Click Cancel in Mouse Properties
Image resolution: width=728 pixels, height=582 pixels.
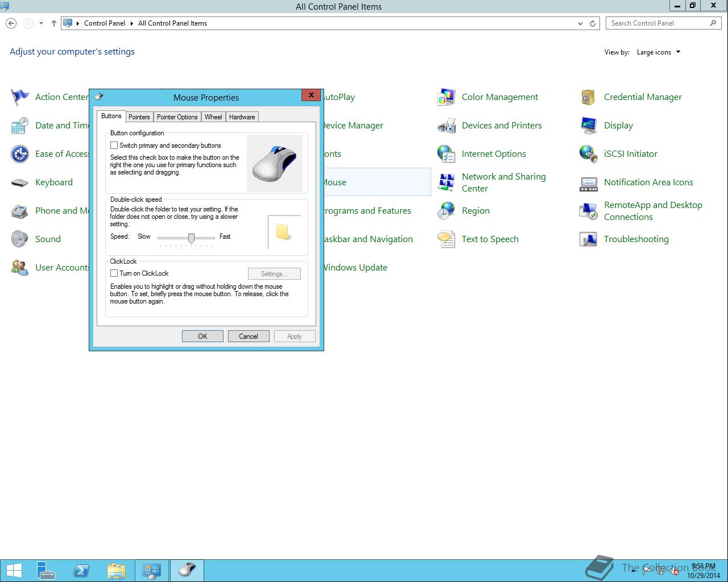tap(249, 336)
